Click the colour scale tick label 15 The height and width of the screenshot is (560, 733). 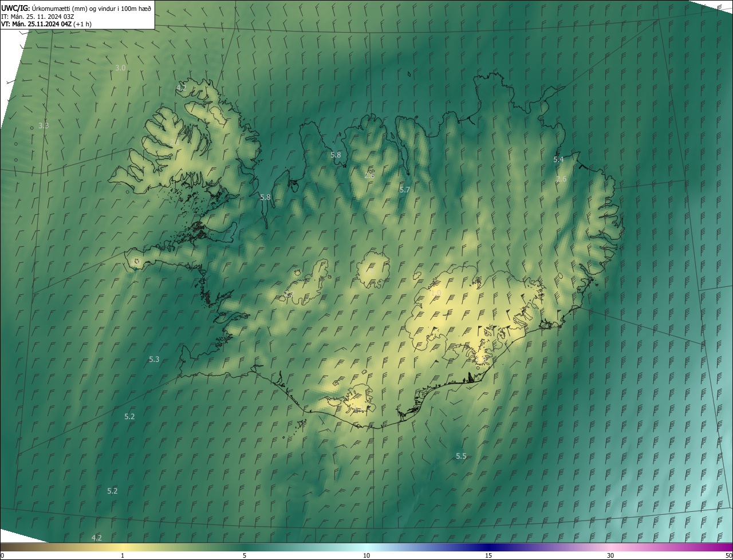point(488,555)
